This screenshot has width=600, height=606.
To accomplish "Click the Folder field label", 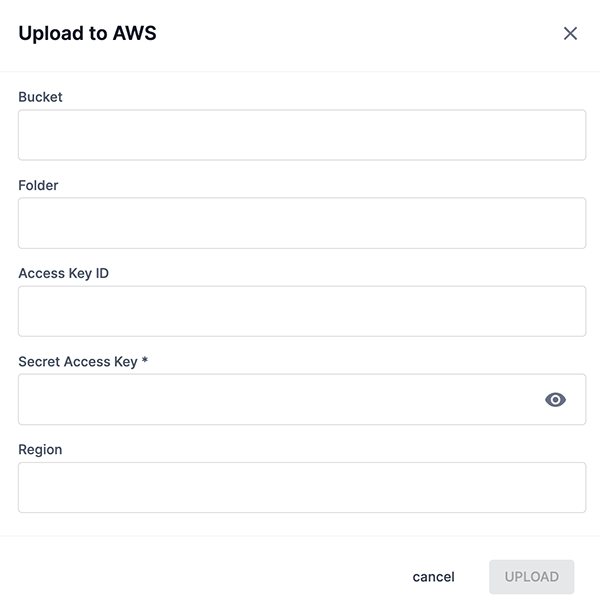I will point(38,185).
